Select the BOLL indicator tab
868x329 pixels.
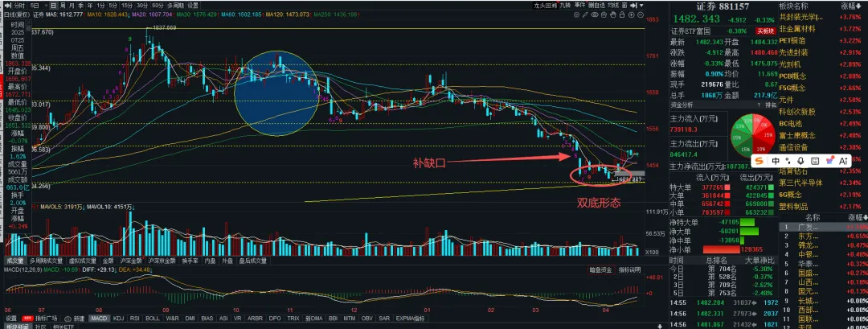153,319
